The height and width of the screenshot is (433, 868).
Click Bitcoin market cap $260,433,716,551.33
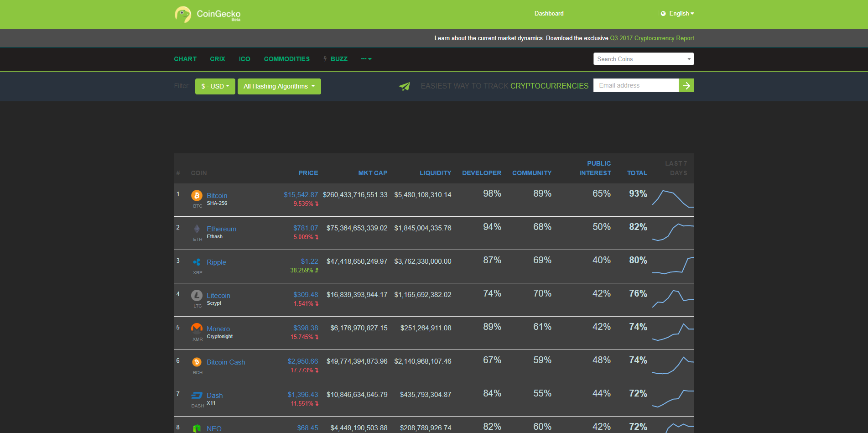coord(355,195)
